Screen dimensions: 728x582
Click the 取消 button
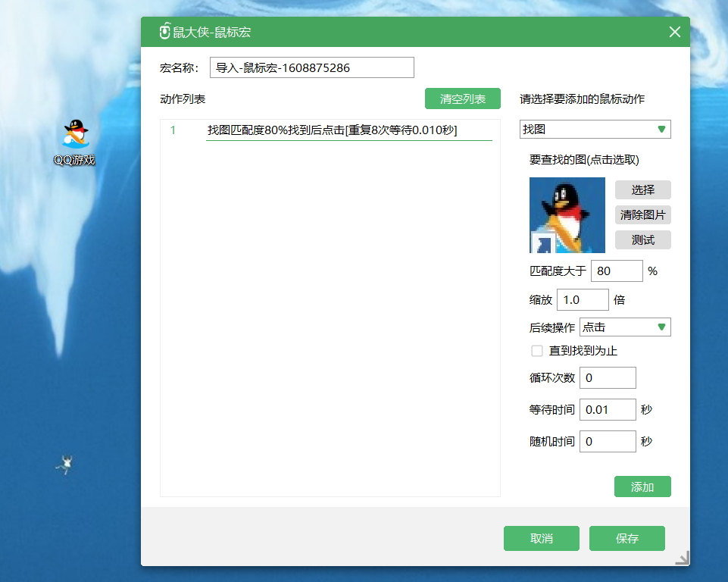[541, 539]
